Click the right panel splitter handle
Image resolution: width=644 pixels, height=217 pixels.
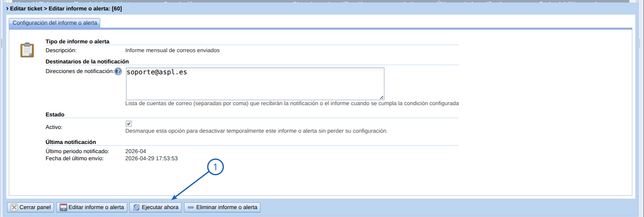pyautogui.click(x=640, y=43)
